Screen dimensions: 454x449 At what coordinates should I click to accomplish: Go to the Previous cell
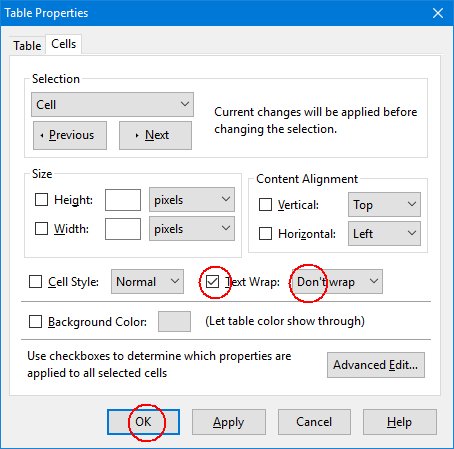point(70,135)
